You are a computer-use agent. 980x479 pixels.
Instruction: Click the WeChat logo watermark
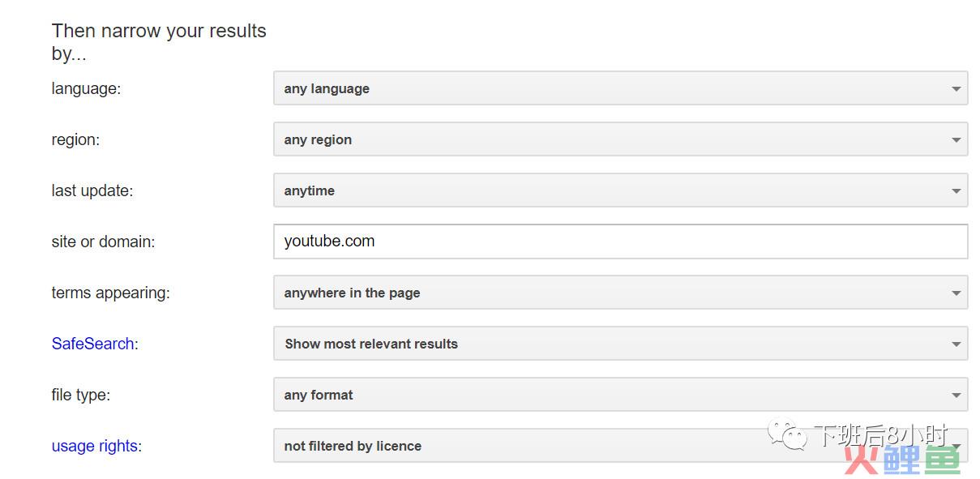click(x=789, y=433)
